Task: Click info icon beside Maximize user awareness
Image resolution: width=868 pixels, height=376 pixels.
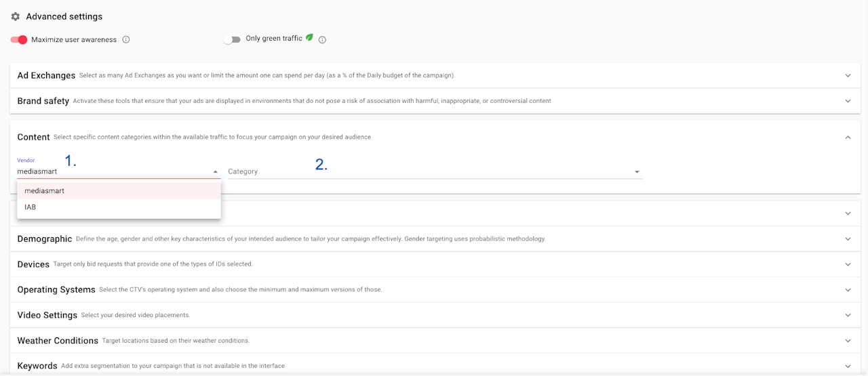Action: tap(126, 39)
